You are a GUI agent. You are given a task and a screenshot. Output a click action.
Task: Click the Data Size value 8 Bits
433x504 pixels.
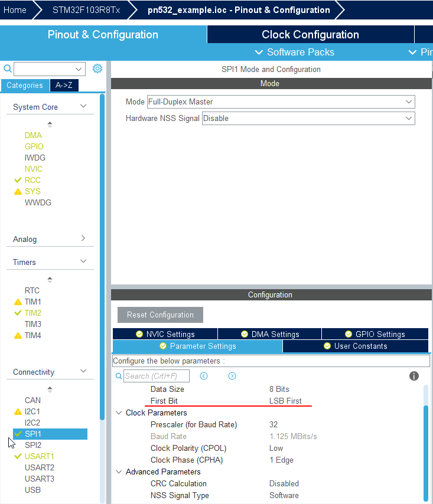tap(279, 390)
